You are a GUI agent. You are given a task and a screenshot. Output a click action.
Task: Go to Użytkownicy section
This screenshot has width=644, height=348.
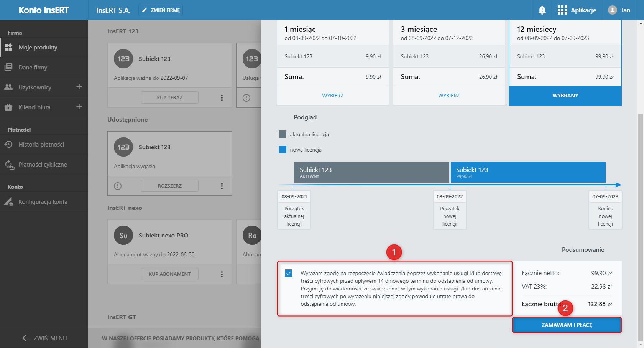[x=35, y=87]
